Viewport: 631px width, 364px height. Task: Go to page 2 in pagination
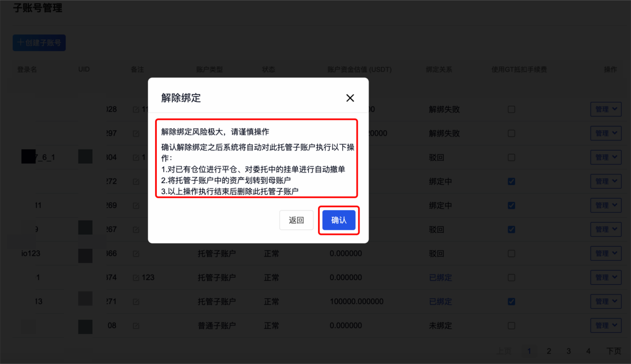[x=549, y=351]
